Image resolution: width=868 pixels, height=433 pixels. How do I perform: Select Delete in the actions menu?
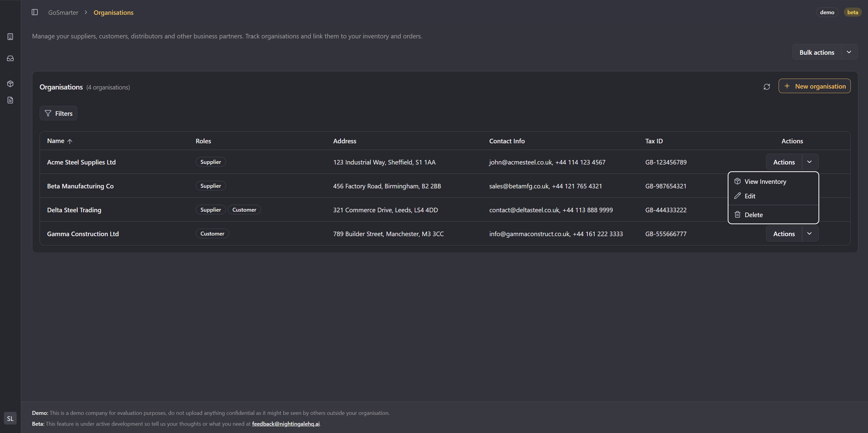coord(754,215)
